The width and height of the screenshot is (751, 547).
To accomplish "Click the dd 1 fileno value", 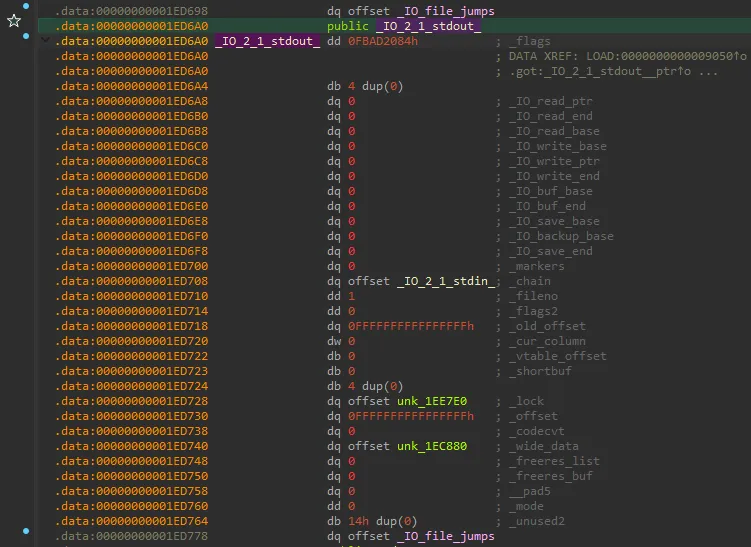I will point(352,296).
